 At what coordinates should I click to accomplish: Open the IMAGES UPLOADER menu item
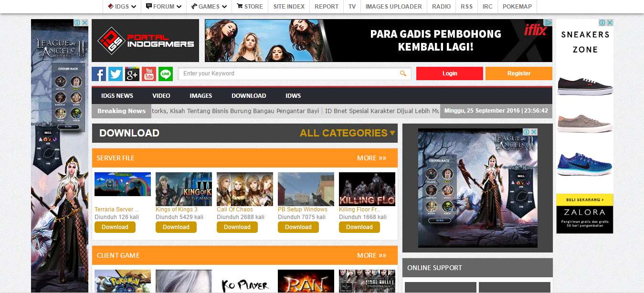pos(393,6)
